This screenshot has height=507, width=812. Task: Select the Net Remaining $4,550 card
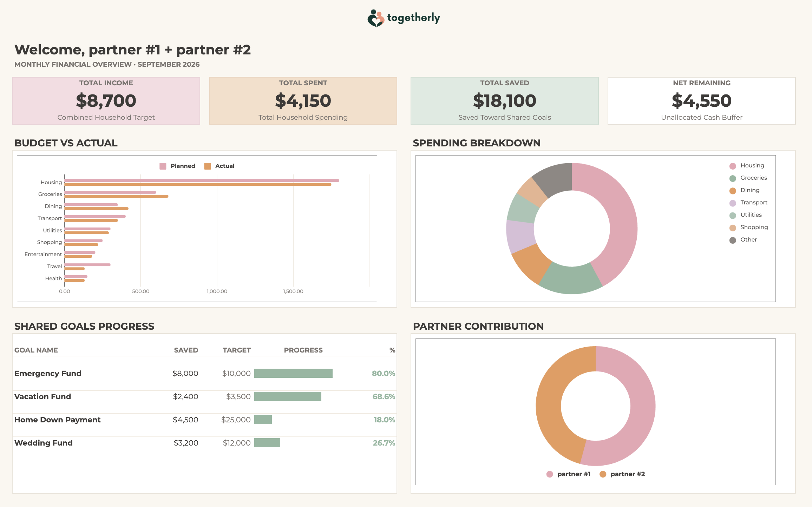coord(702,101)
